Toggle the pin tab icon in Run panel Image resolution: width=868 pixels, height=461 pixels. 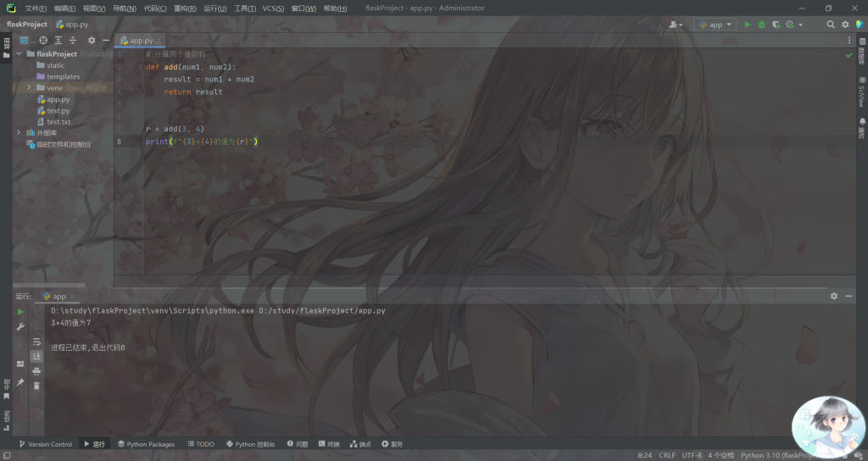point(20,382)
